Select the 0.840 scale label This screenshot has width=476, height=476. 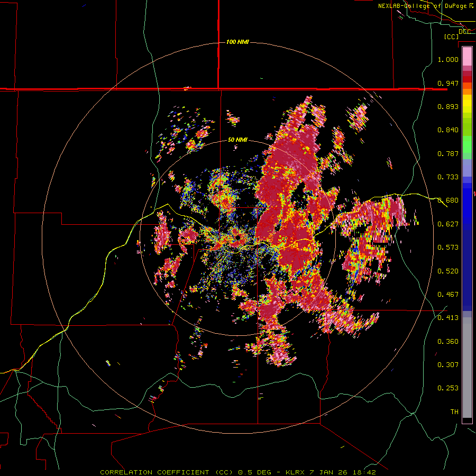click(x=448, y=130)
